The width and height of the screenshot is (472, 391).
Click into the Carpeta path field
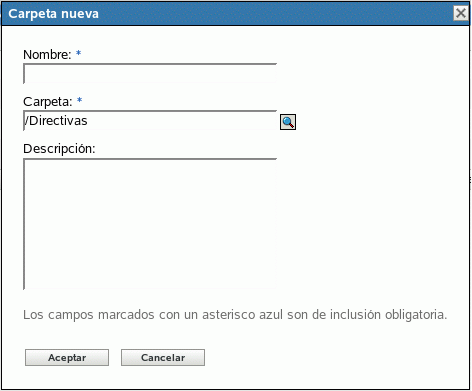(150, 121)
